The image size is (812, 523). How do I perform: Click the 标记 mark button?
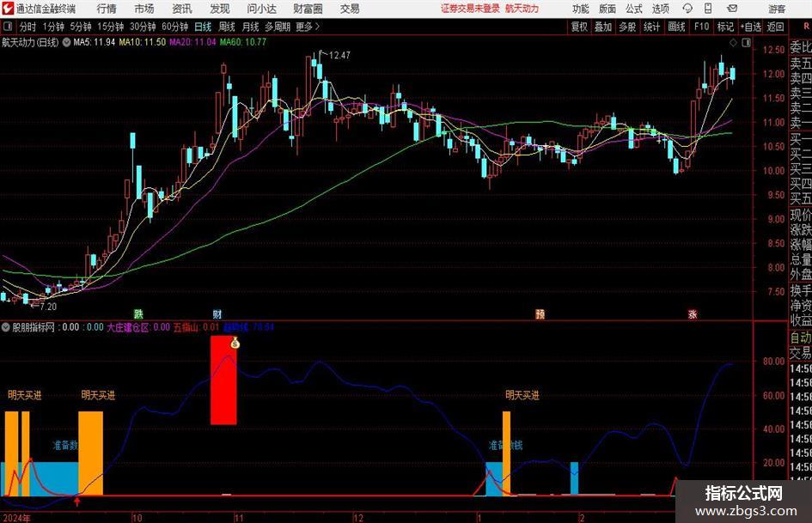(725, 27)
